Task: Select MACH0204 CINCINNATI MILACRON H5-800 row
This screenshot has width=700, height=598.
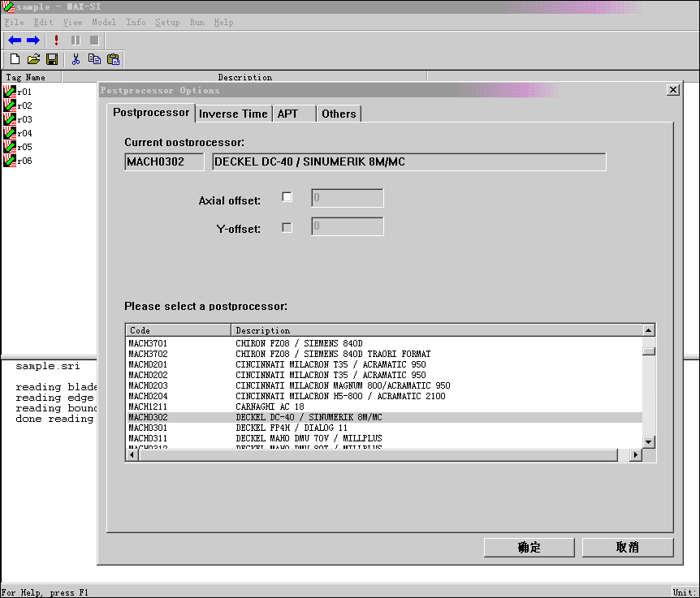Action: [x=384, y=396]
